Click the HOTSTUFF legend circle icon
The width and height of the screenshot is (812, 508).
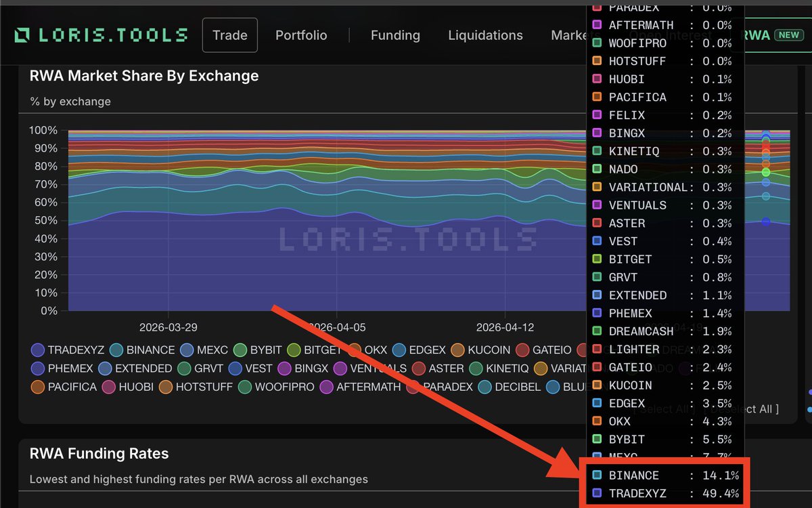pyautogui.click(x=165, y=387)
